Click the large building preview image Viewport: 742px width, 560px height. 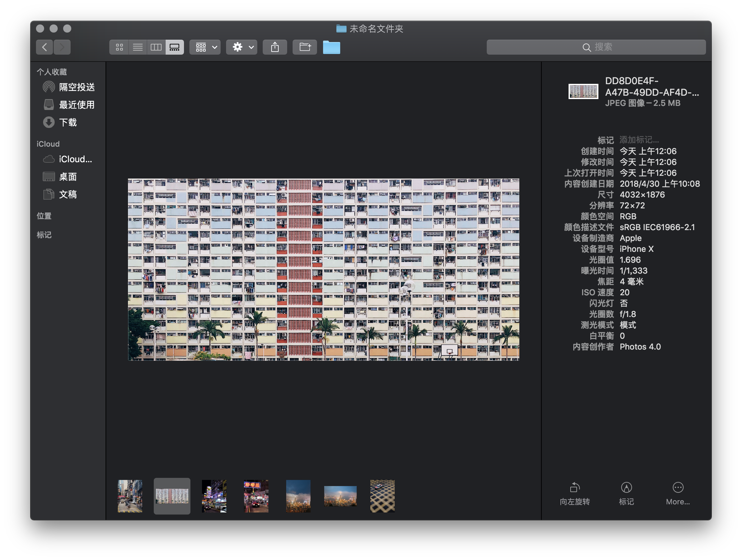pos(323,269)
